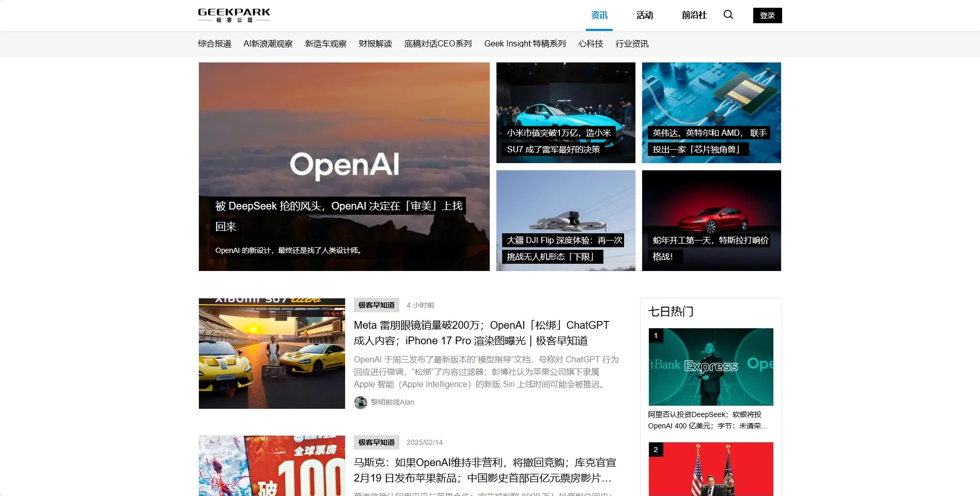Image resolution: width=980 pixels, height=496 pixels.
Task: Open the 前沿社 tab
Action: [x=694, y=15]
